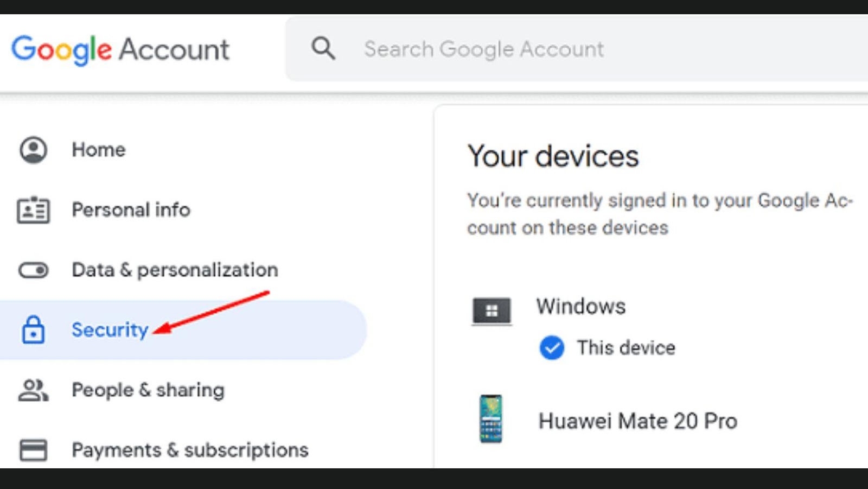Image resolution: width=868 pixels, height=489 pixels.
Task: Click the blue checkmark beside This device
Action: point(551,348)
